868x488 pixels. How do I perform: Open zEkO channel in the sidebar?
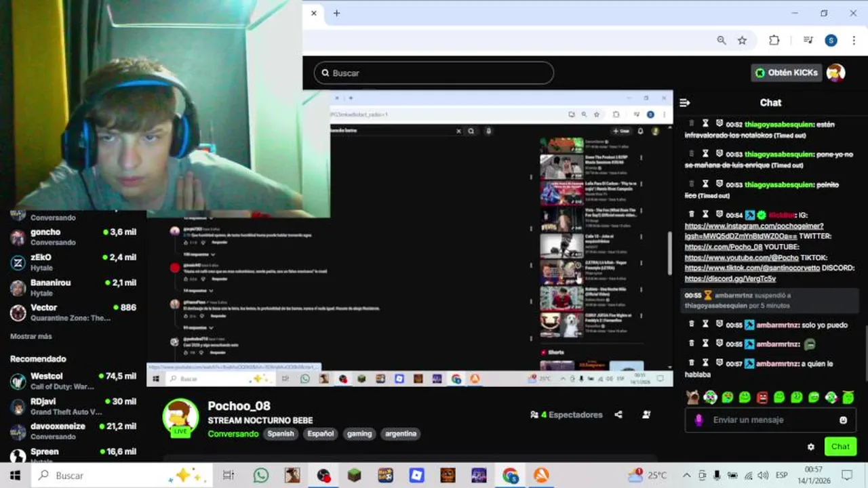(x=73, y=262)
